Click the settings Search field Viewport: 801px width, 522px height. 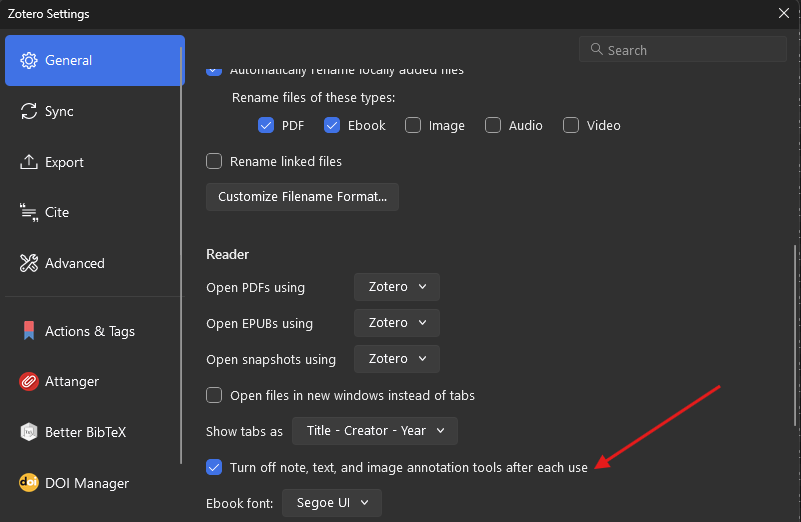click(x=683, y=49)
